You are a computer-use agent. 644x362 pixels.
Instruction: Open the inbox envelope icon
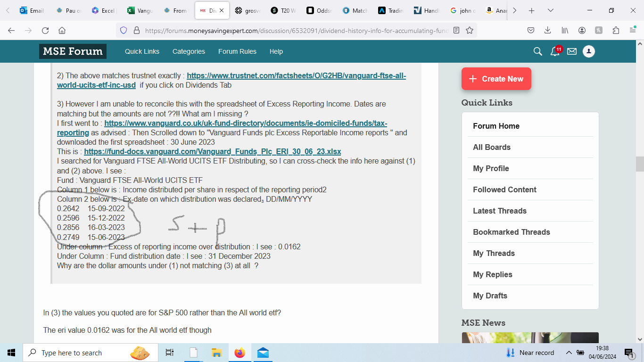click(x=572, y=51)
